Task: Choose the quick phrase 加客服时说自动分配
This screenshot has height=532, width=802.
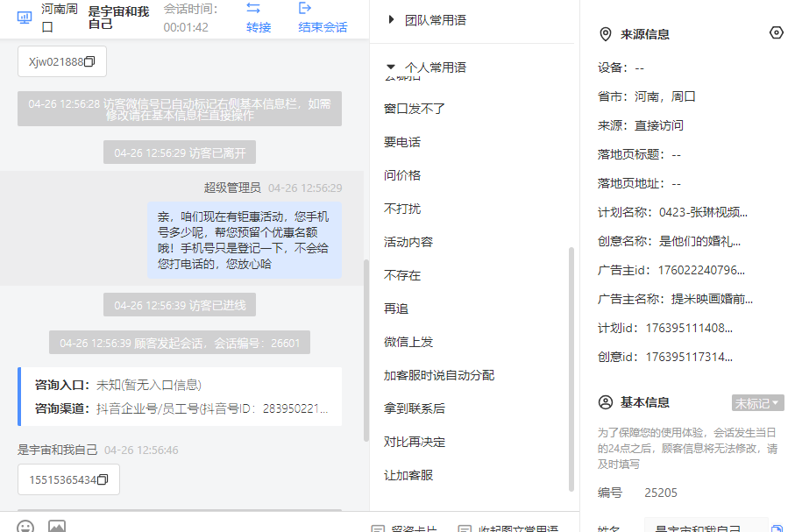Action: (439, 375)
